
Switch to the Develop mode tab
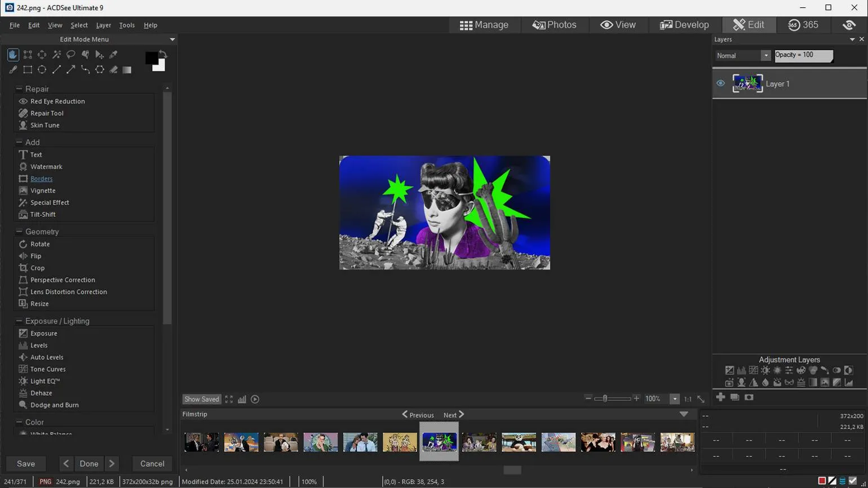click(x=684, y=25)
